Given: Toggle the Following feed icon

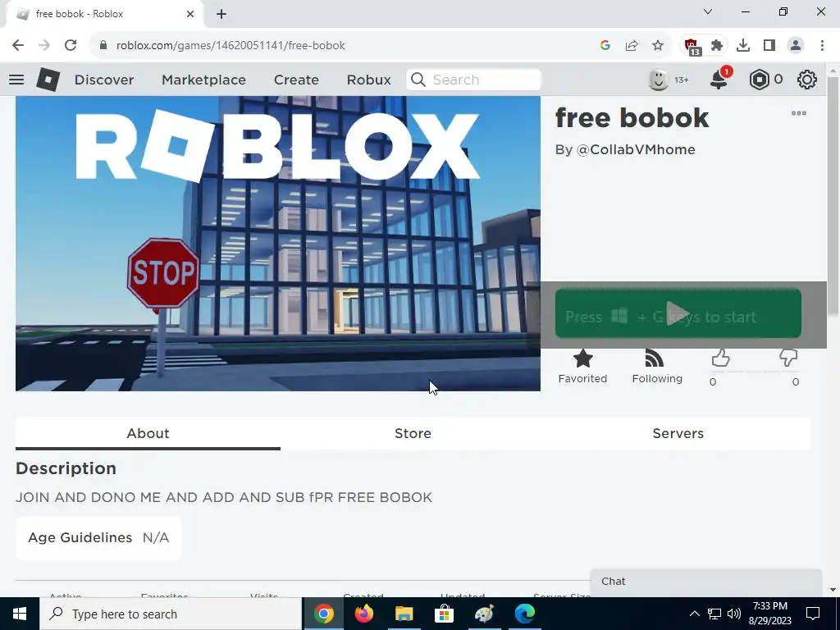Looking at the screenshot, I should (654, 358).
